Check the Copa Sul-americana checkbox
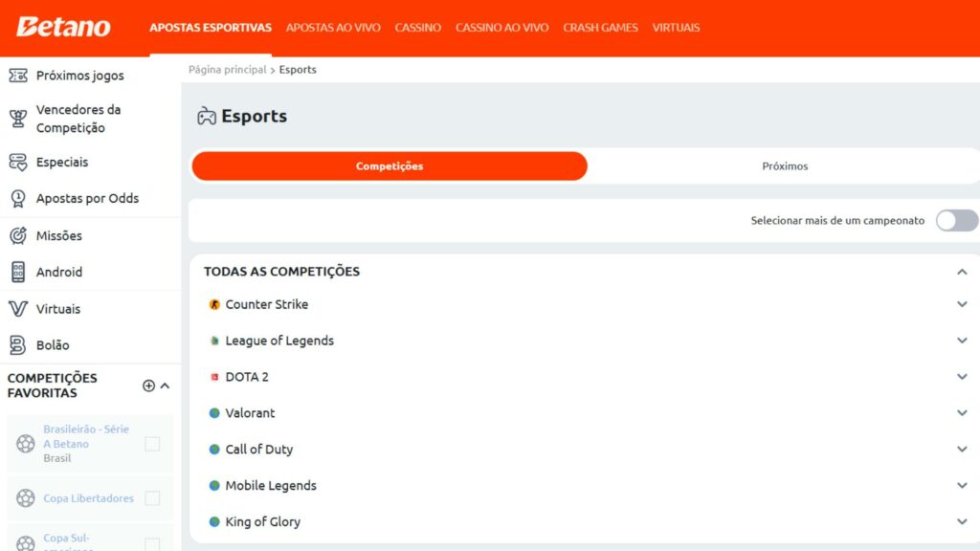This screenshot has width=980, height=551. 152,544
